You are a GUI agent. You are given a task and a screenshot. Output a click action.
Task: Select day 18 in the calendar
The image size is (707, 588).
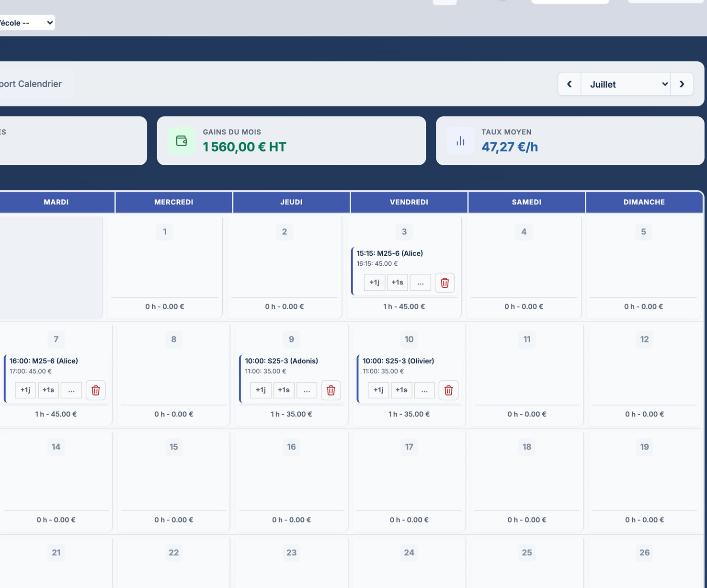coord(527,447)
